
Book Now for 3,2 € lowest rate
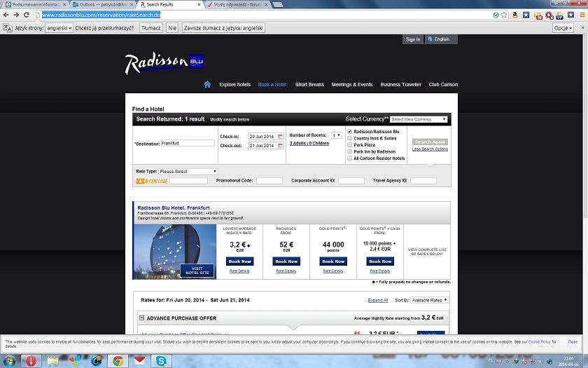tap(239, 261)
